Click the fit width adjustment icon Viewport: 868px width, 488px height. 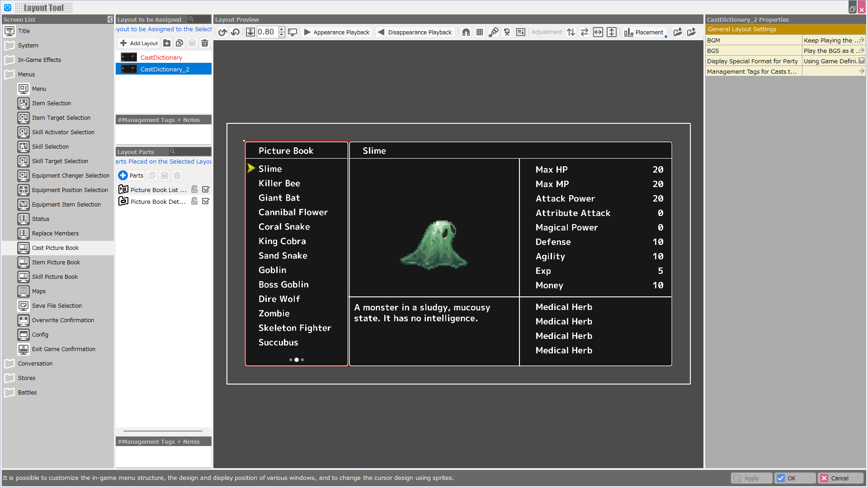pyautogui.click(x=598, y=32)
